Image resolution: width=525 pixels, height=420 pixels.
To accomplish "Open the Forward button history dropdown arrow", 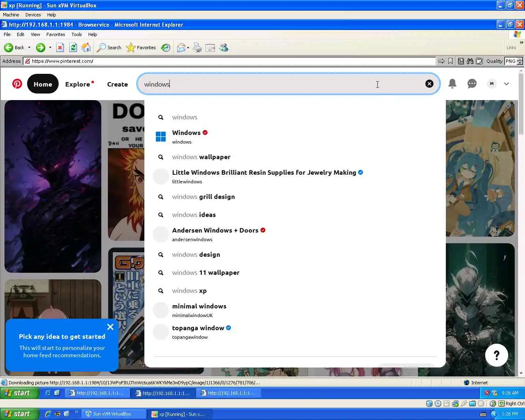I will 50,48.
